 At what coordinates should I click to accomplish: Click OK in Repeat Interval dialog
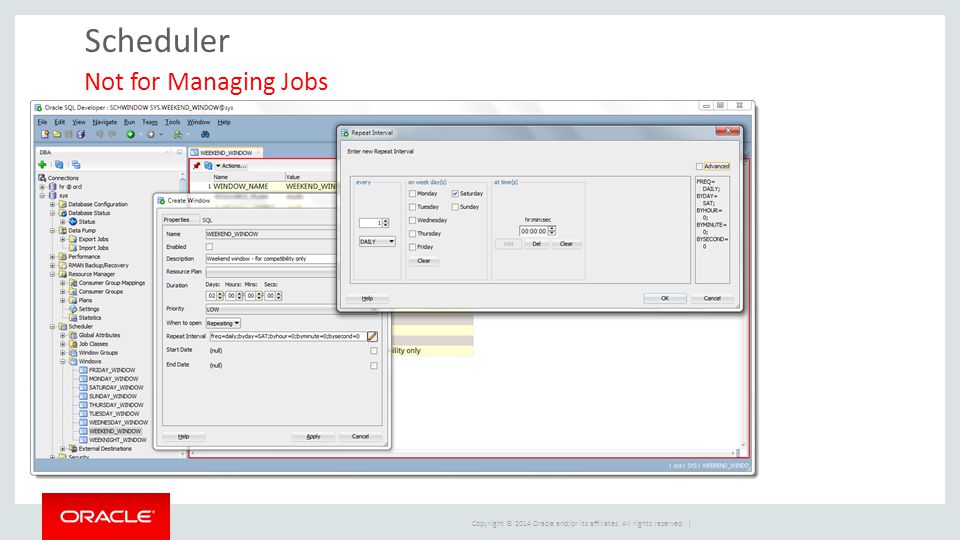point(665,298)
